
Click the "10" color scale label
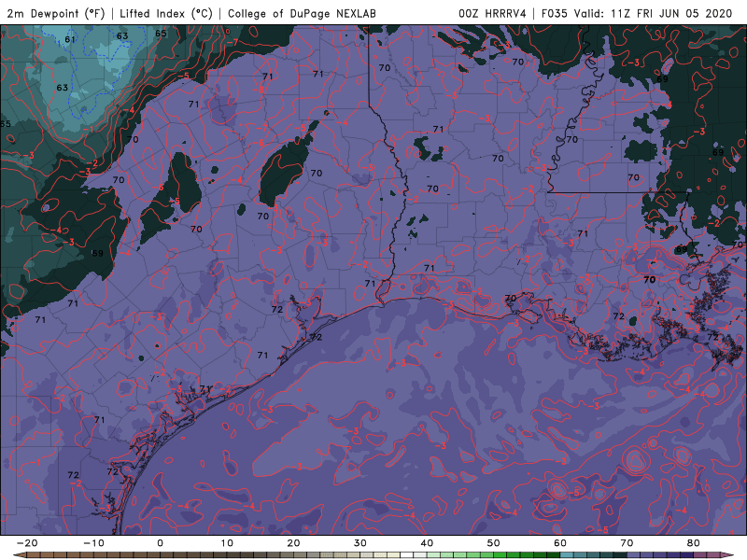point(227,543)
